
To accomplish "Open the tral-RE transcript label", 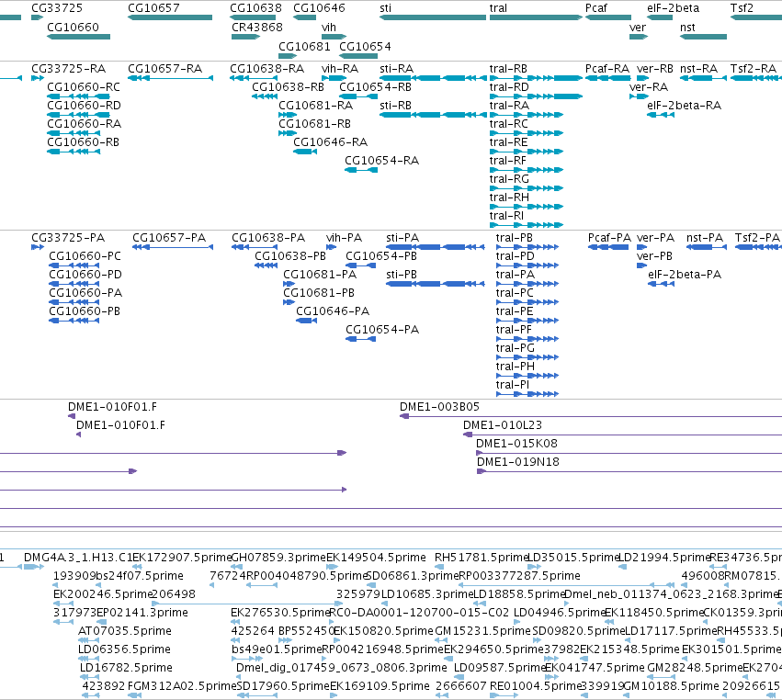I will pyautogui.click(x=508, y=142).
